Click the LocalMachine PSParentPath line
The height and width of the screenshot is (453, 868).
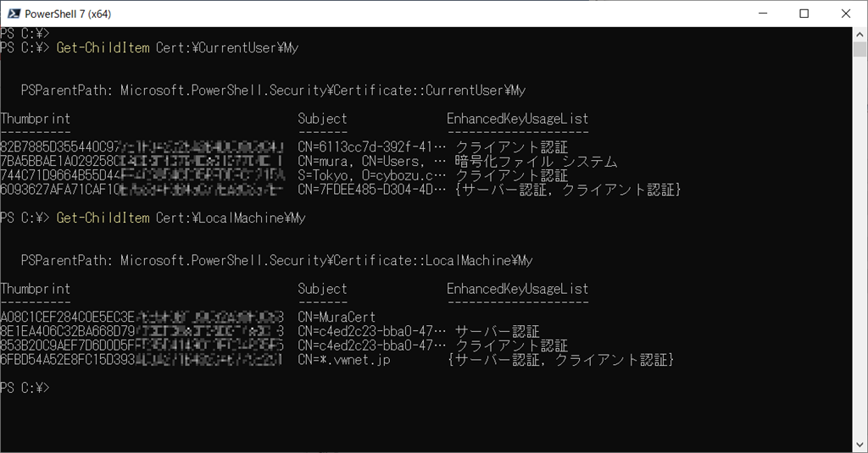pyautogui.click(x=277, y=260)
